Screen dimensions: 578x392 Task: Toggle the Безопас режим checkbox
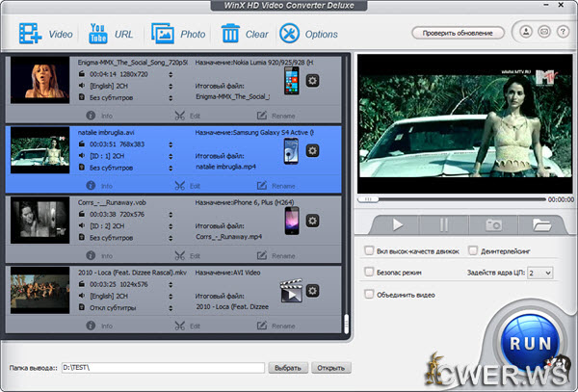[x=371, y=273]
